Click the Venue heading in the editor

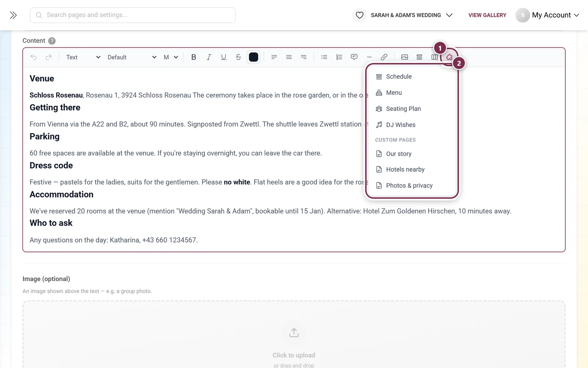(x=42, y=79)
